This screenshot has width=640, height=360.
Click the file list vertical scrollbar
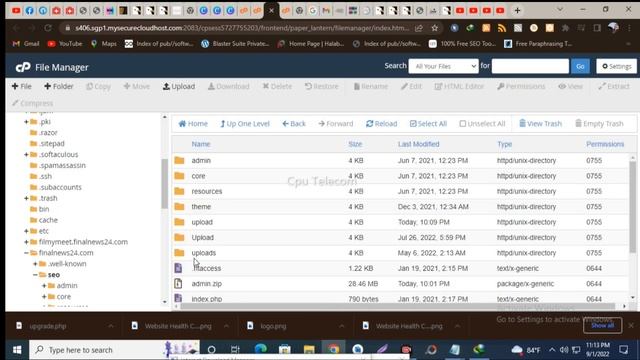click(x=633, y=208)
